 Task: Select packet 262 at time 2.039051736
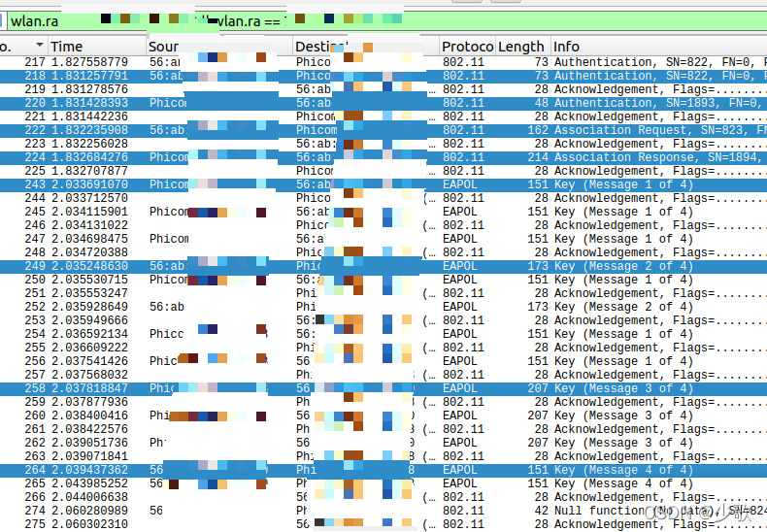point(383,443)
